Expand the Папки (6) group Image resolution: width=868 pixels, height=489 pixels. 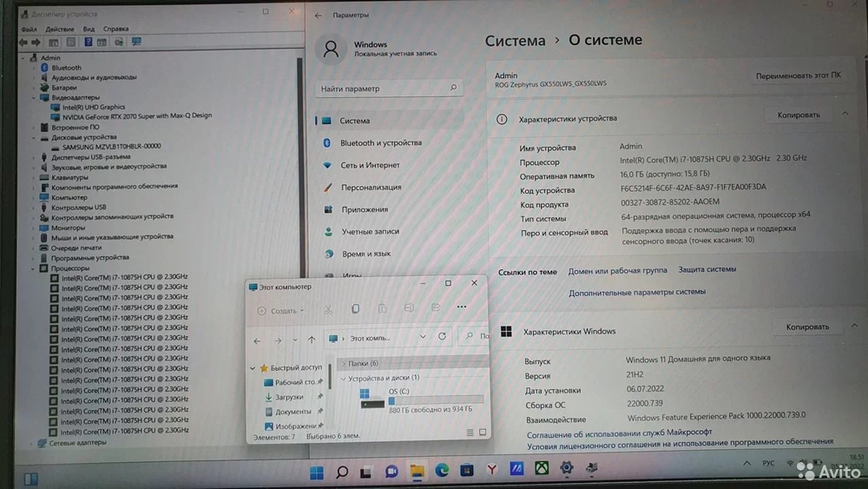[x=344, y=363]
